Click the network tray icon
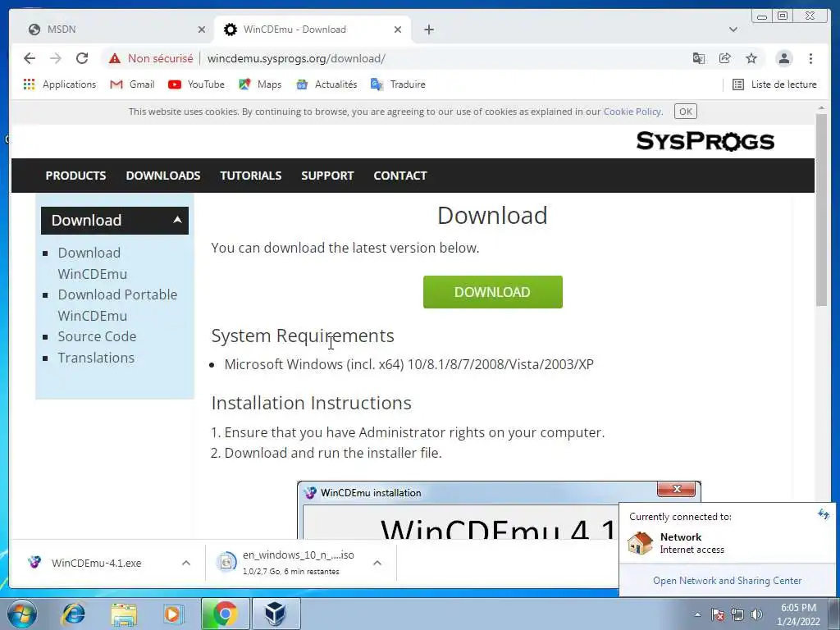The height and width of the screenshot is (630, 840). click(737, 614)
